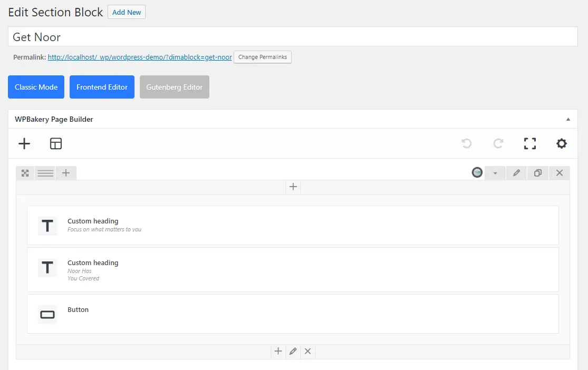The image size is (588, 370).
Task: Edit the row with the top pencil icon
Action: [516, 173]
